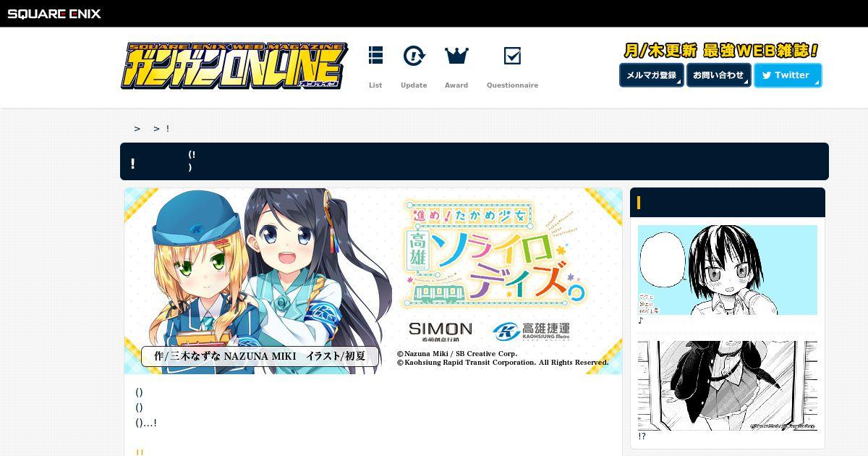Click the SIMON sponsor logo
This screenshot has height=456, width=868.
pyautogui.click(x=440, y=332)
